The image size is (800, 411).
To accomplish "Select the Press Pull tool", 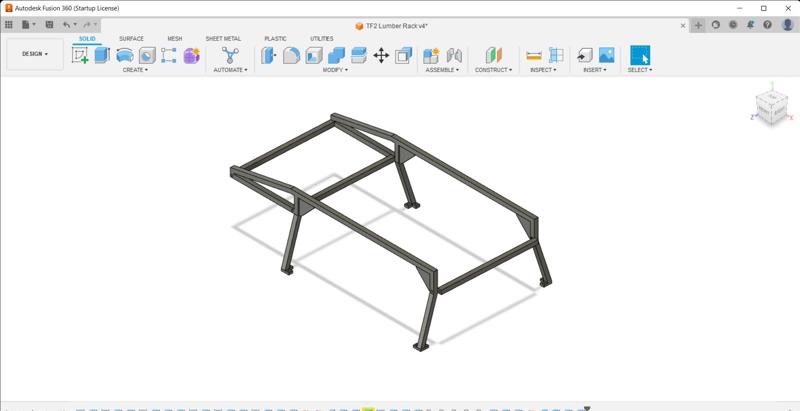I will click(268, 55).
